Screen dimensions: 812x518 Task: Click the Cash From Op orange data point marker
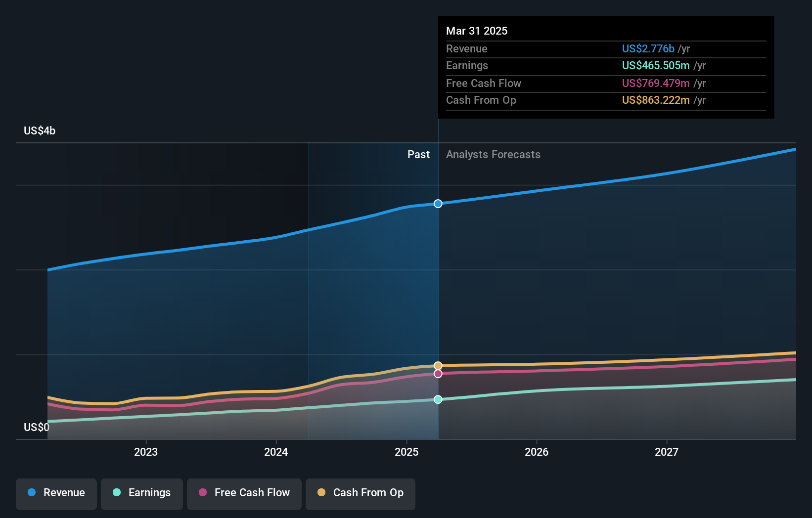[x=438, y=366]
